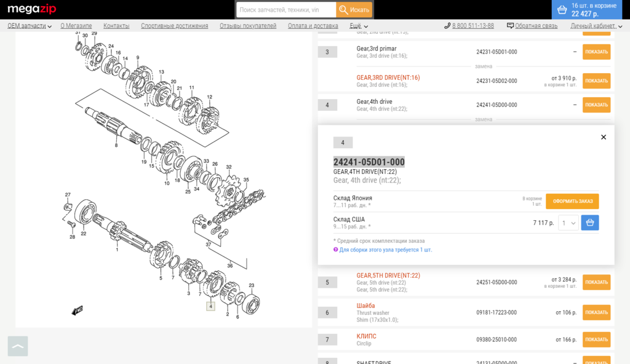Viewport: 630px width, 364px height.
Task: Click diagram callout number 32 sprocket
Action: 229,167
